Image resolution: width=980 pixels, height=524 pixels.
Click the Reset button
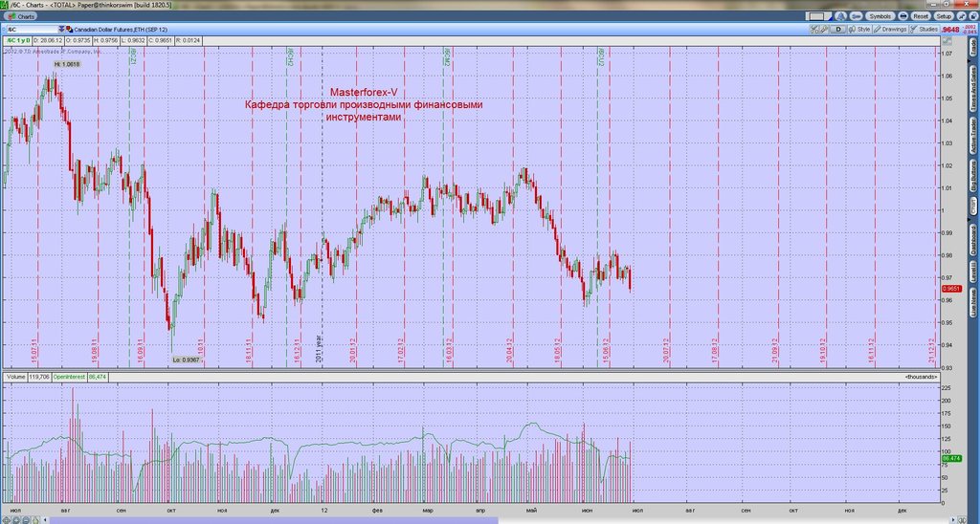tap(921, 16)
